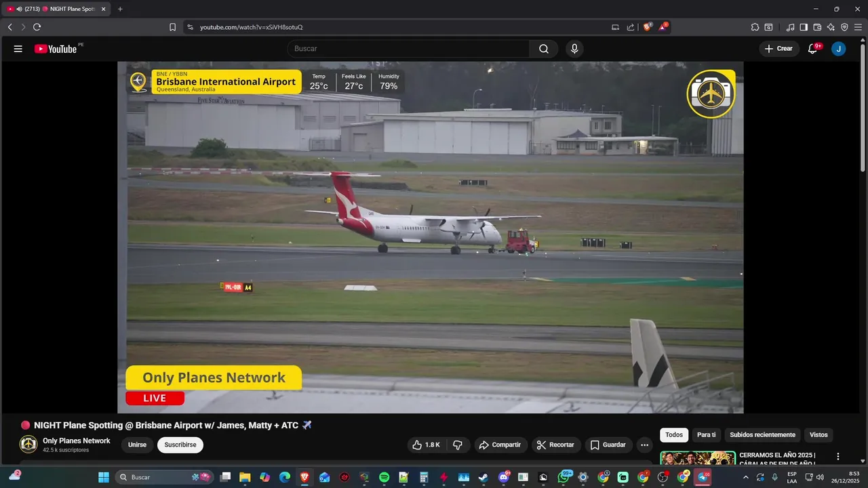Open the YouTube guide hamburger menu
868x488 pixels.
(18, 49)
